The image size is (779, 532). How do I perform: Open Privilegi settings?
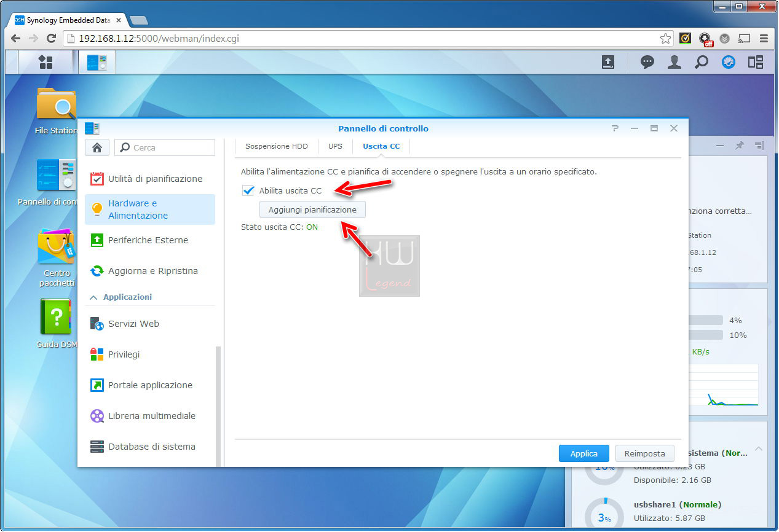point(150,354)
